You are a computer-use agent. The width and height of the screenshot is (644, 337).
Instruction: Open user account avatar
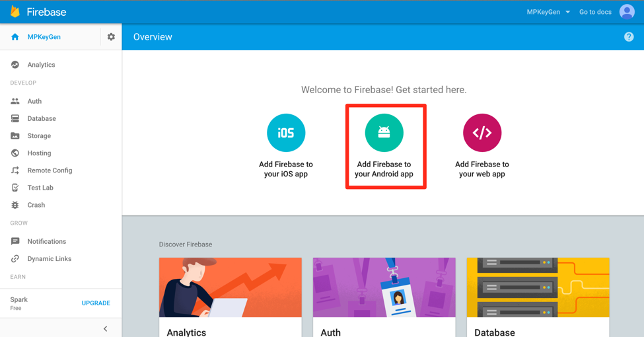(x=627, y=12)
